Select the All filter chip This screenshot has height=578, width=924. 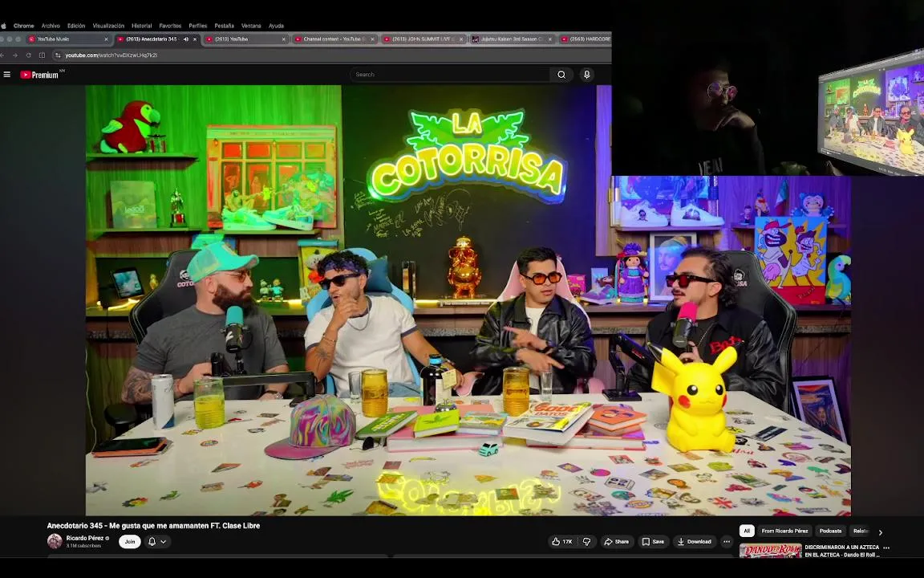click(747, 531)
